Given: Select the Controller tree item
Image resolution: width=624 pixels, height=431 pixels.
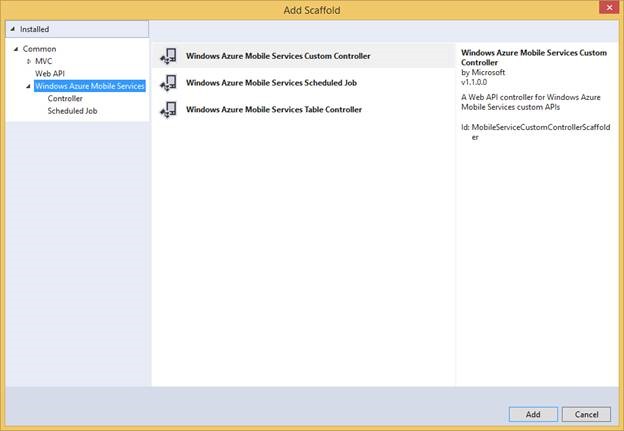Looking at the screenshot, I should click(65, 98).
